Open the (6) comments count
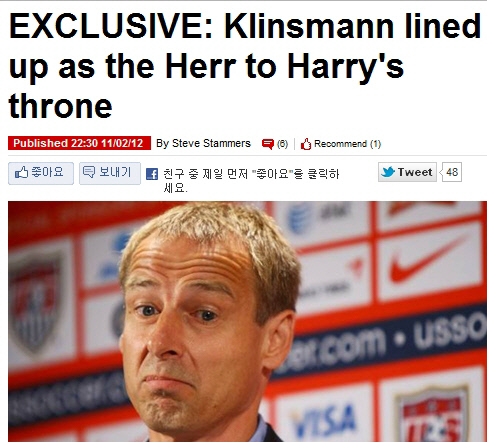 pyautogui.click(x=282, y=144)
